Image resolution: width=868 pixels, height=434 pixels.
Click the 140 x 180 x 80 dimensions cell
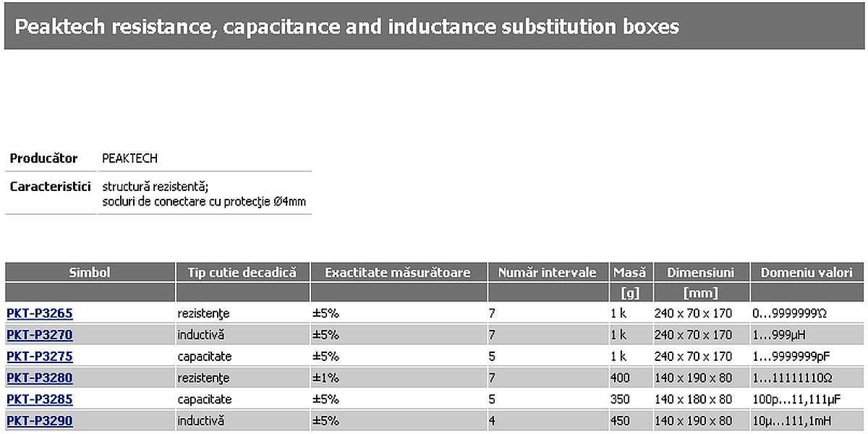[694, 399]
